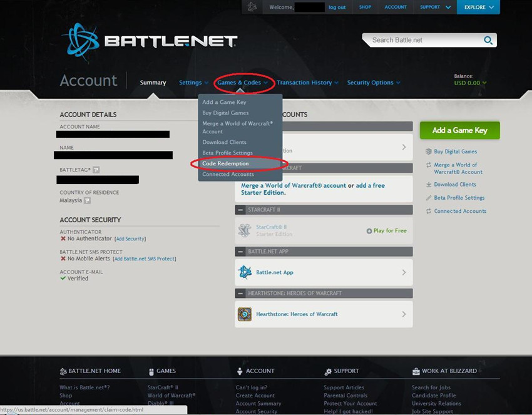Click the Battle.net swirl icon in top bar

click(252, 7)
